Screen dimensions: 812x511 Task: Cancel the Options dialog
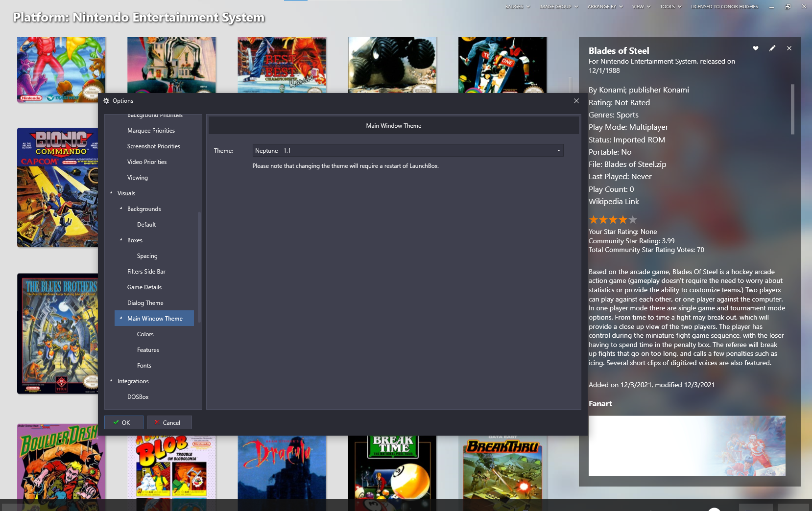[x=169, y=422]
